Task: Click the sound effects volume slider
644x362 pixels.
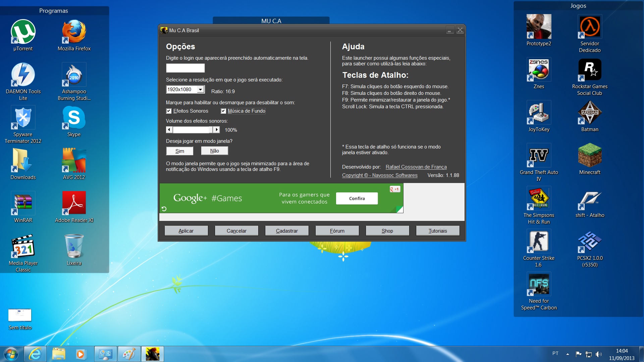Action: (x=193, y=130)
